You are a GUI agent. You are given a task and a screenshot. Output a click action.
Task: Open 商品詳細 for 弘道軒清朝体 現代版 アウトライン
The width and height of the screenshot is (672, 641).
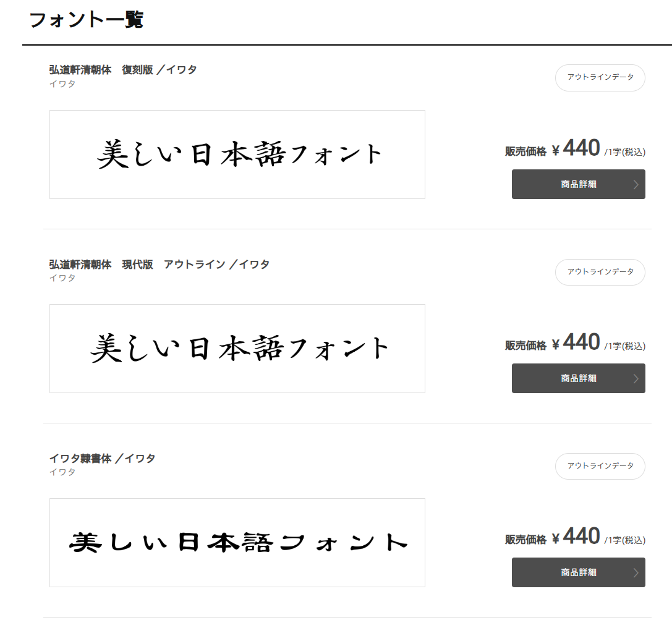(578, 378)
